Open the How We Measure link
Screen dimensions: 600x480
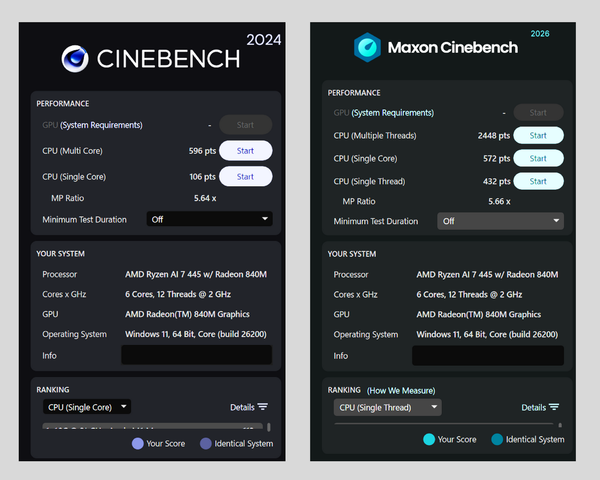click(x=401, y=391)
